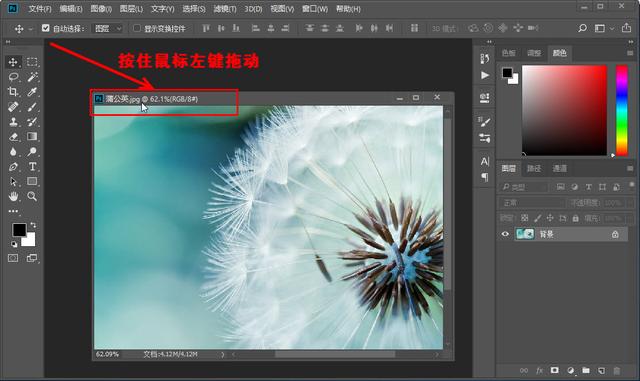Open the History panel icon
This screenshot has width=640, height=381.
pos(484,59)
